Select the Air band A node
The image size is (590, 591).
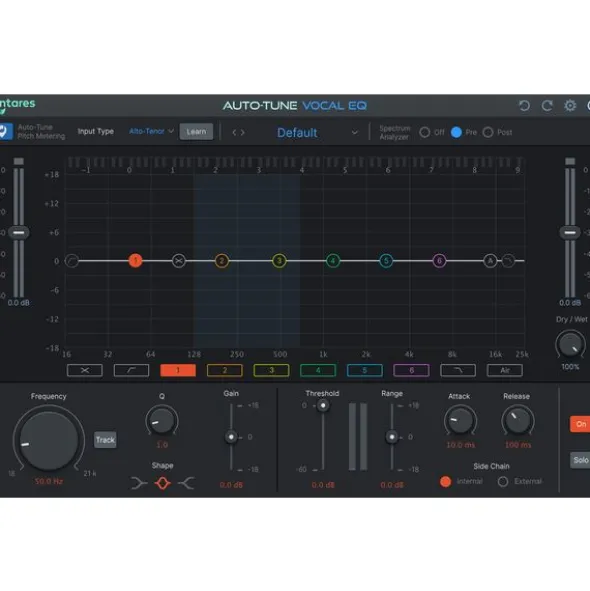click(x=490, y=260)
